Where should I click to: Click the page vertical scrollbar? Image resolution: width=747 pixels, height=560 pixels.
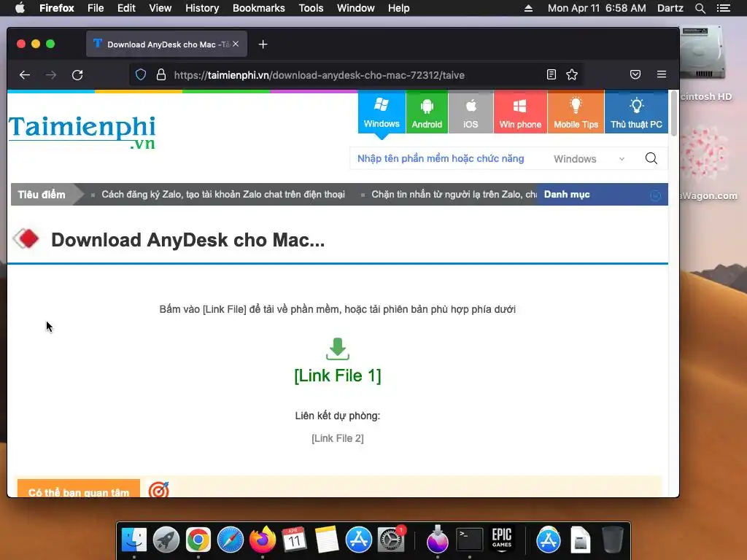(x=673, y=113)
